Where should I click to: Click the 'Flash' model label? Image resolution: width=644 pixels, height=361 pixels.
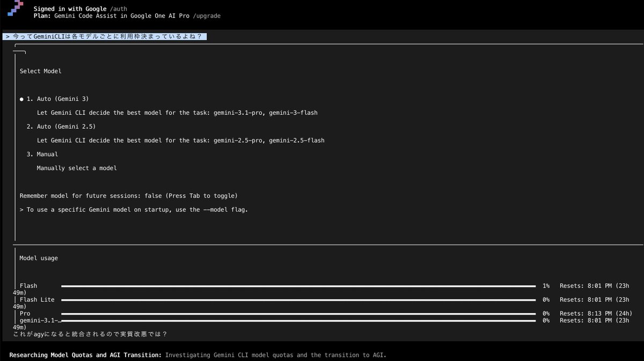[28, 286]
